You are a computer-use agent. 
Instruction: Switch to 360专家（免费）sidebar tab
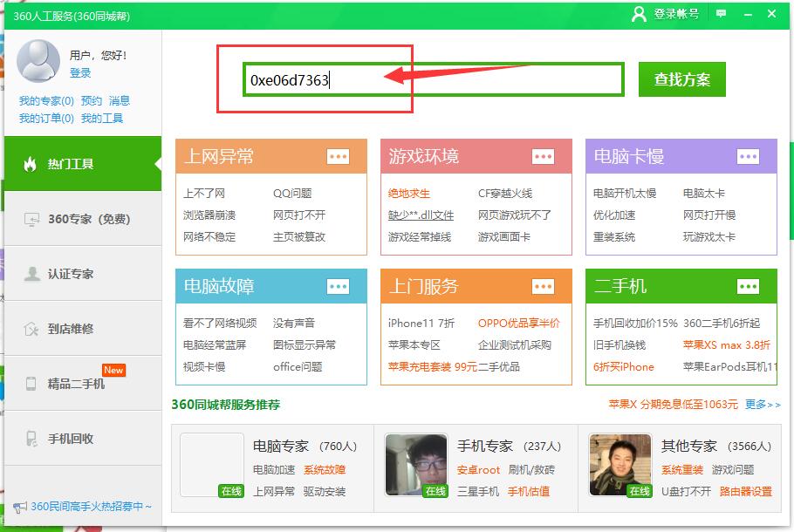click(83, 219)
